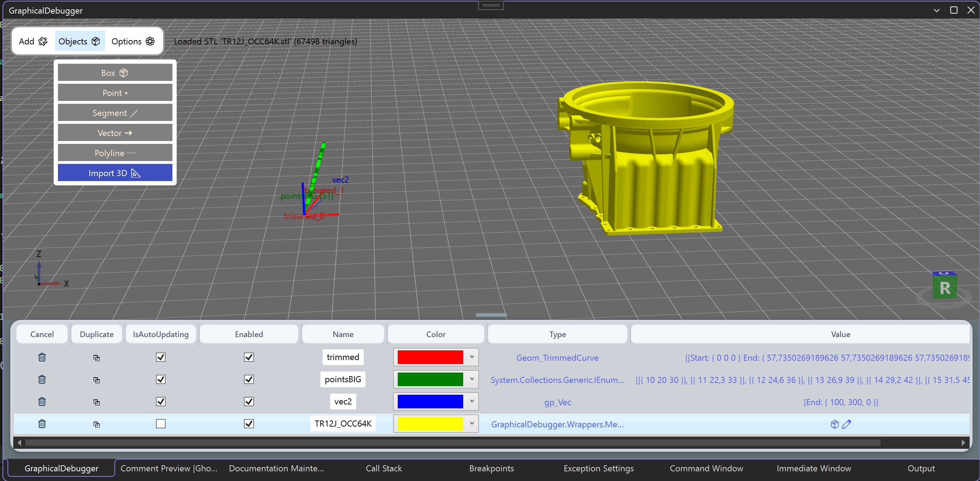Open the Command Window tab
Screen dimensions: 980x481
(706, 468)
